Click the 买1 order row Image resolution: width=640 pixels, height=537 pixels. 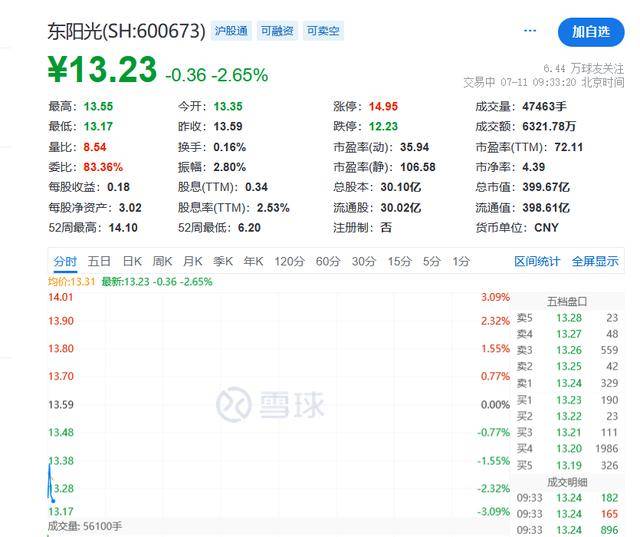(x=567, y=400)
